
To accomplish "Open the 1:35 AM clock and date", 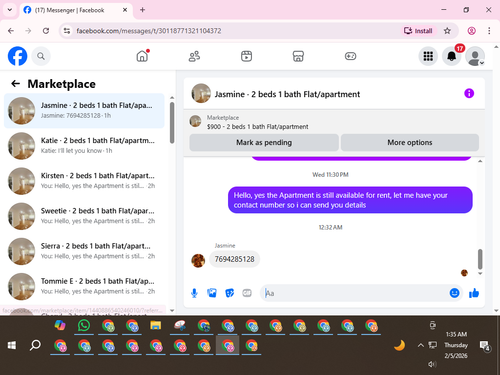I will coord(456,345).
